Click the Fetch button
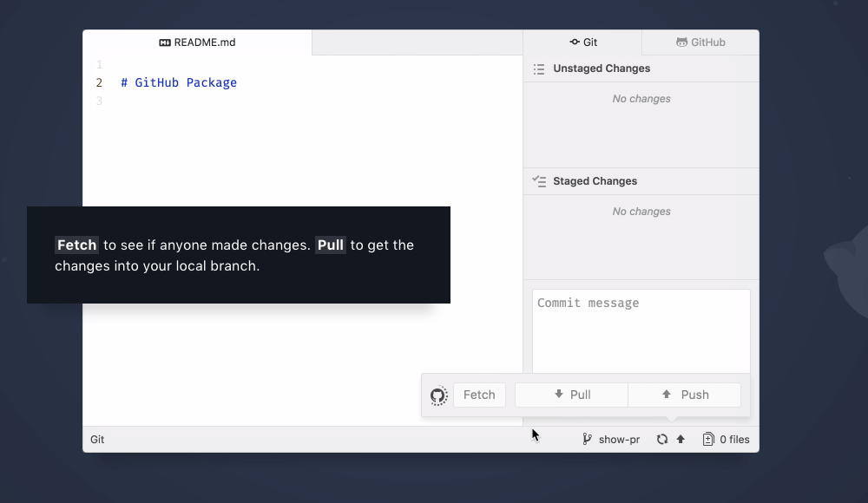The image size is (868, 503). (479, 395)
